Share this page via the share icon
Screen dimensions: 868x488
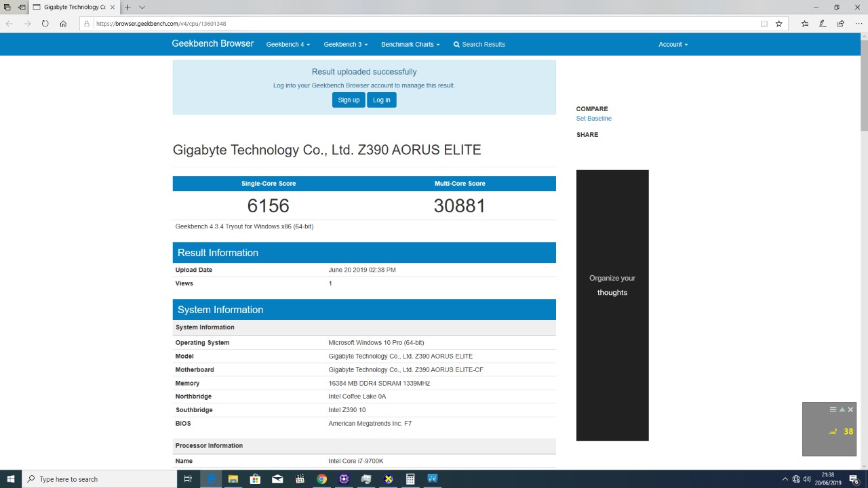coord(840,24)
